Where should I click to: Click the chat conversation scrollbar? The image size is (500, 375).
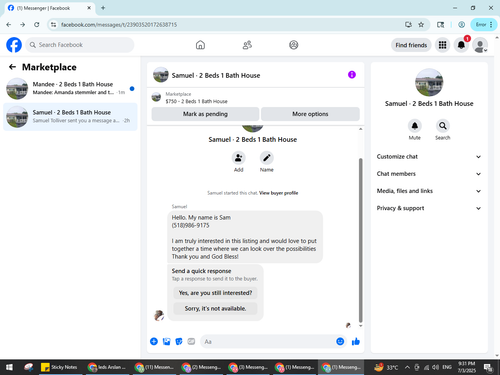[x=360, y=240]
